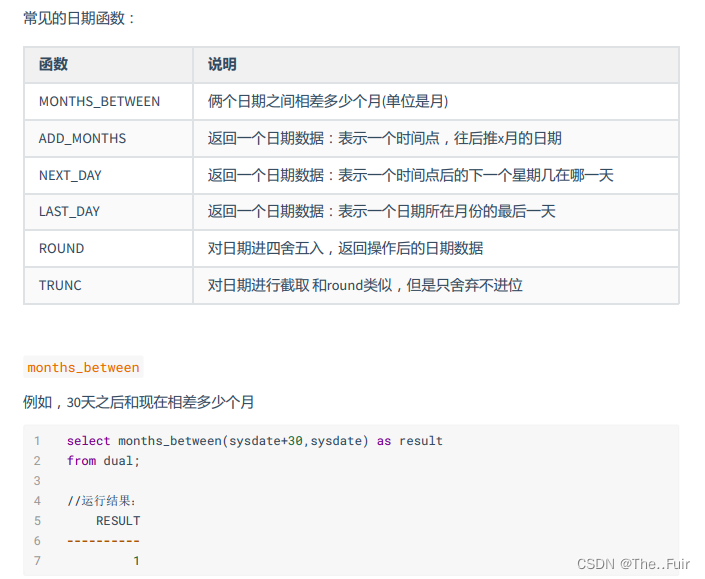Image resolution: width=705 pixels, height=579 pixels.
Task: Click the MONTHS_BETWEEN table cell
Action: tap(108, 102)
